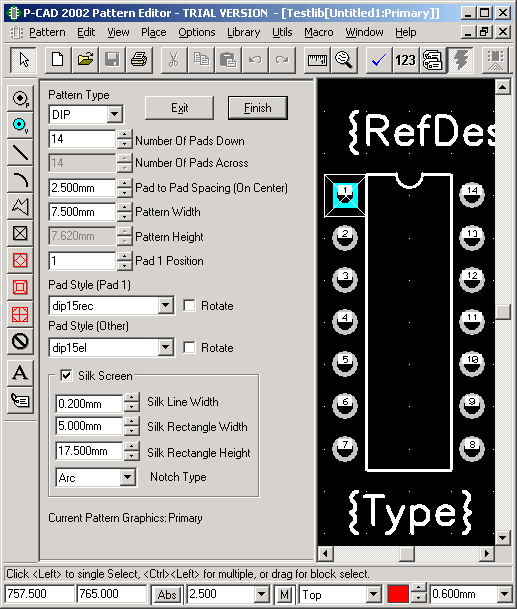Click the Redo arrow icon
This screenshot has height=609, width=517.
282,60
